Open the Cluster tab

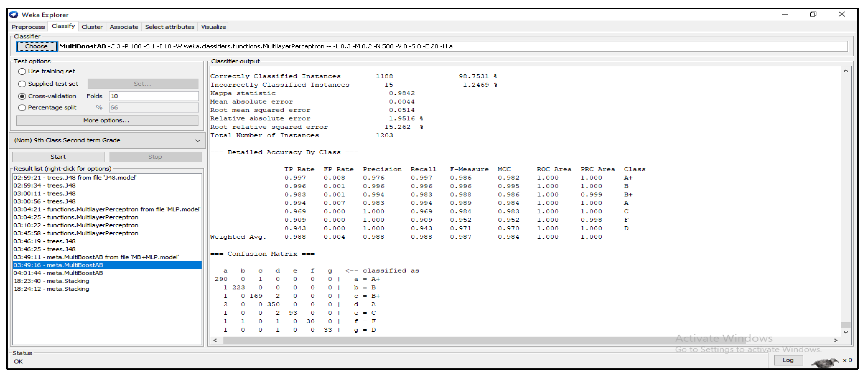(x=92, y=27)
